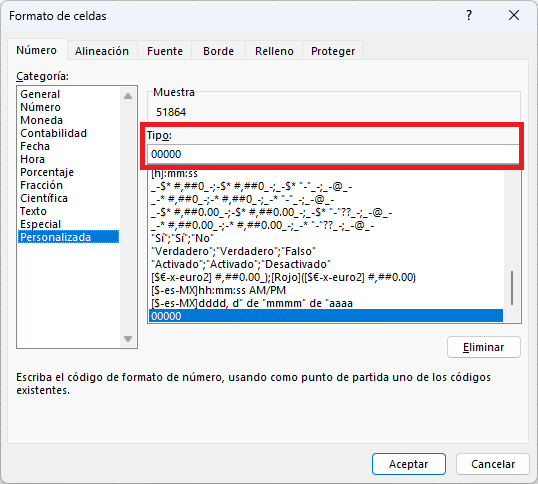Select the Proteger tab
Viewport: 538px width, 484px height.
333,51
